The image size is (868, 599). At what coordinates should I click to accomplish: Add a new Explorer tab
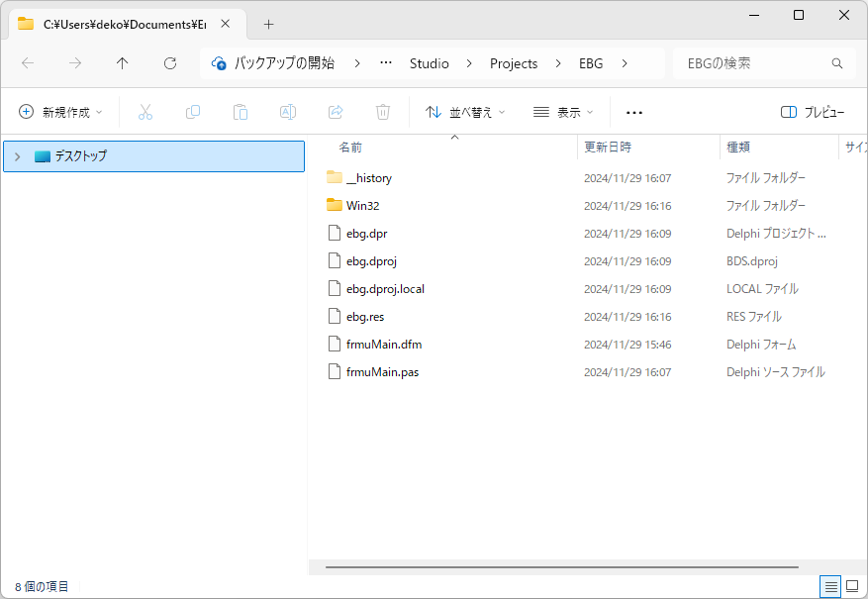click(x=268, y=25)
